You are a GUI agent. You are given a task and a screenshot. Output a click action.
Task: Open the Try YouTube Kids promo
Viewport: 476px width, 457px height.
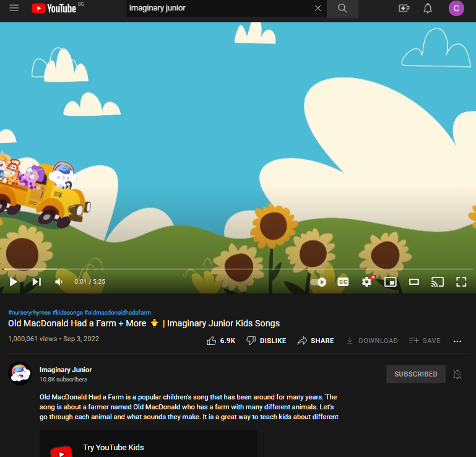point(149,443)
